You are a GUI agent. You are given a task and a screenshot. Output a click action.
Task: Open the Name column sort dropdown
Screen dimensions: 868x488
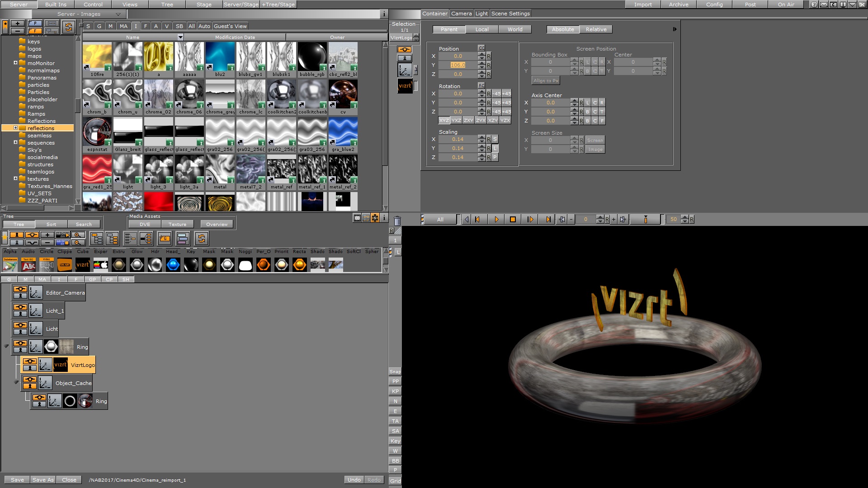pos(180,37)
